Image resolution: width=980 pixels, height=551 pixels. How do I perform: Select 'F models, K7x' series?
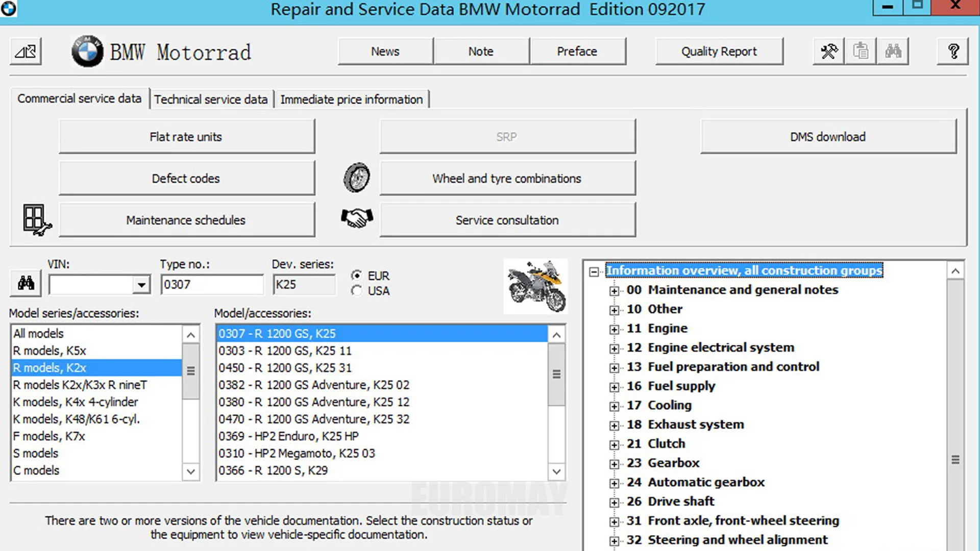coord(96,436)
